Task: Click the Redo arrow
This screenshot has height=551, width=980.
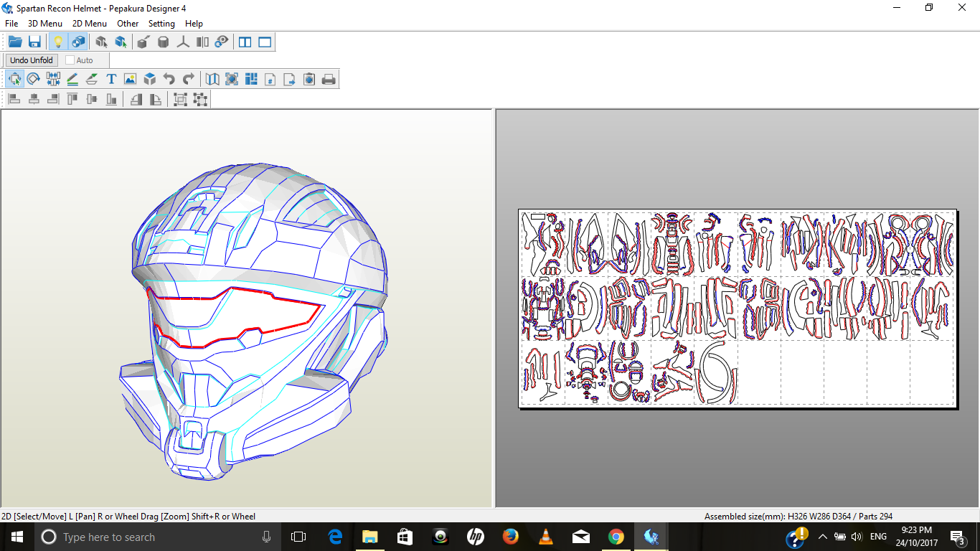Action: [188, 79]
